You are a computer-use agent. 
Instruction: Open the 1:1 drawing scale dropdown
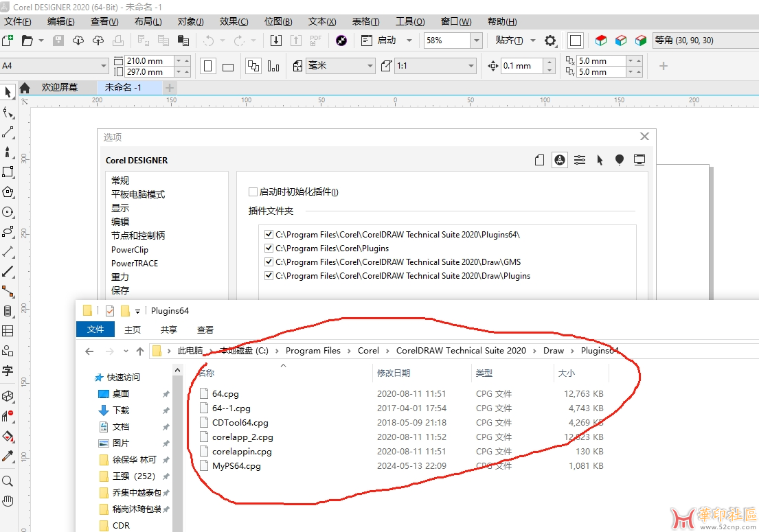[x=471, y=66]
